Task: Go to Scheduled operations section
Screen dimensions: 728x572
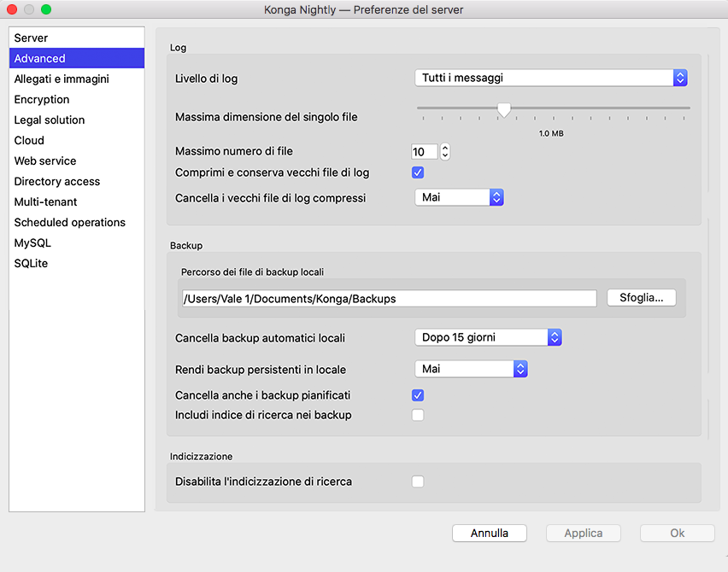Action: tap(70, 223)
